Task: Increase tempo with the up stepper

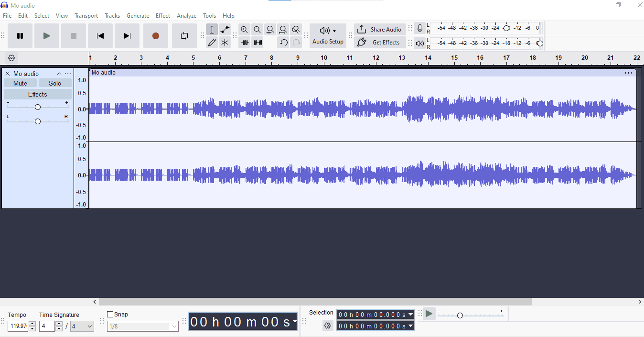Action: pyautogui.click(x=32, y=324)
